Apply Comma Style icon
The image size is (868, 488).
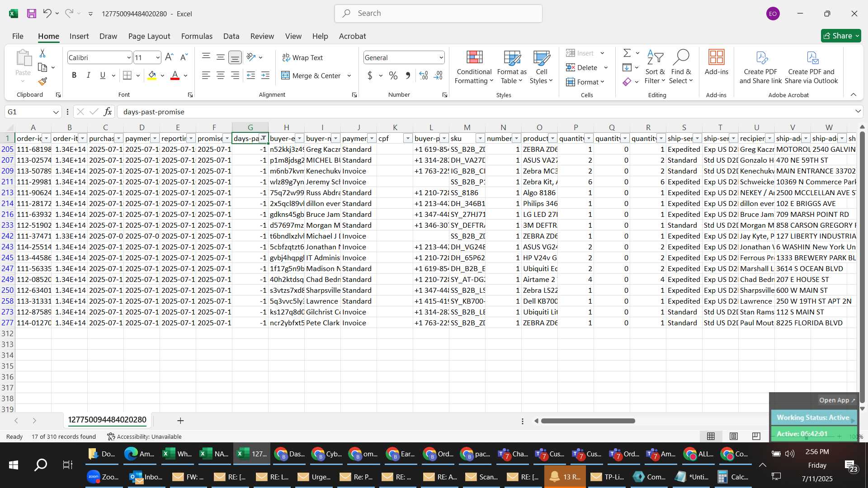[408, 75]
